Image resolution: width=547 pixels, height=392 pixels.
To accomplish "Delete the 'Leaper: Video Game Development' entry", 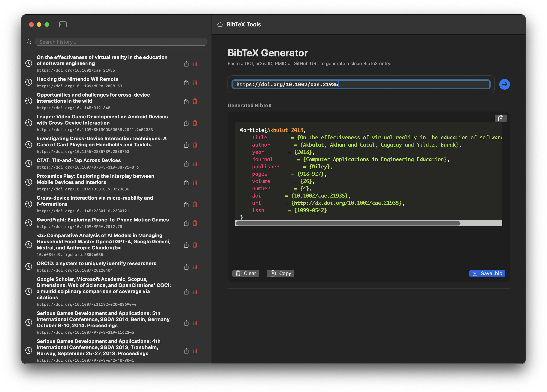I will pos(195,123).
